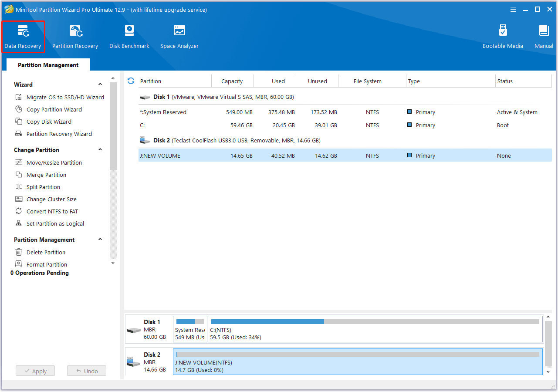
Task: Open Space Analyzer
Action: click(179, 37)
